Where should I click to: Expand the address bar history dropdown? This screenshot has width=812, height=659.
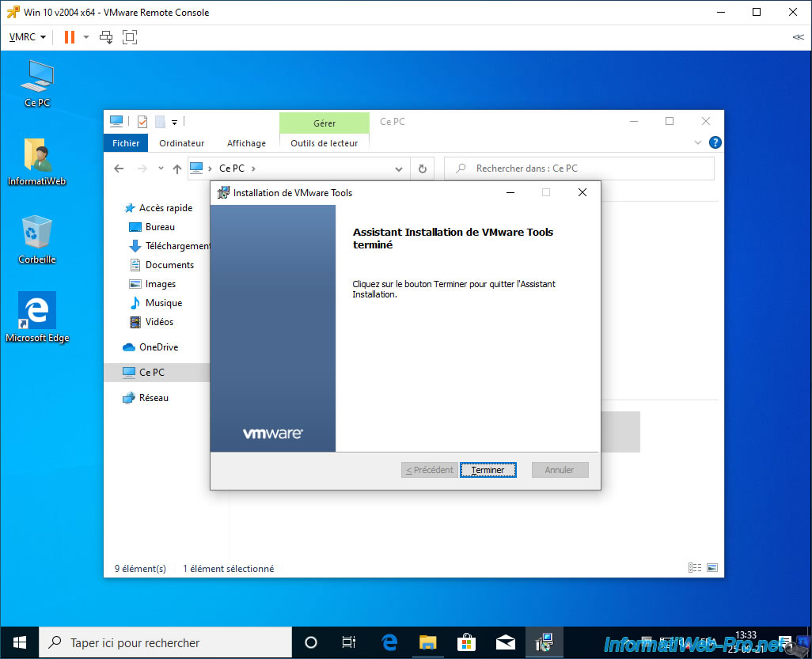(399, 169)
